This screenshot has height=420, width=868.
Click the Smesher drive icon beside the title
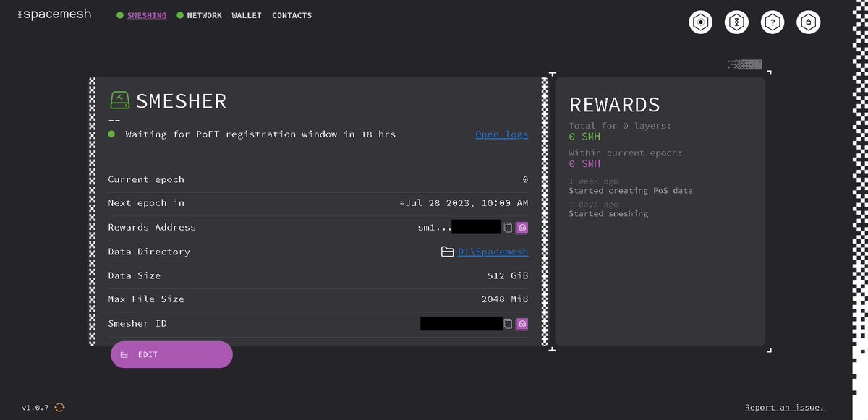119,100
